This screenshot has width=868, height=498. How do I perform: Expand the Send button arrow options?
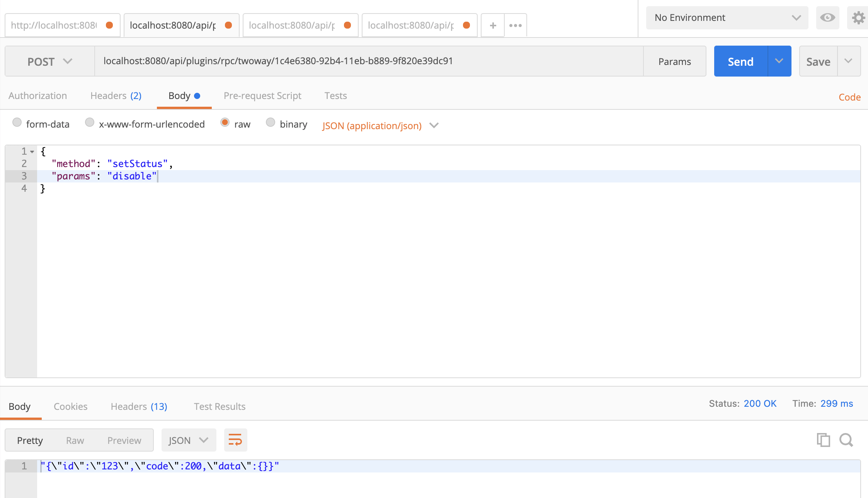[x=779, y=61]
